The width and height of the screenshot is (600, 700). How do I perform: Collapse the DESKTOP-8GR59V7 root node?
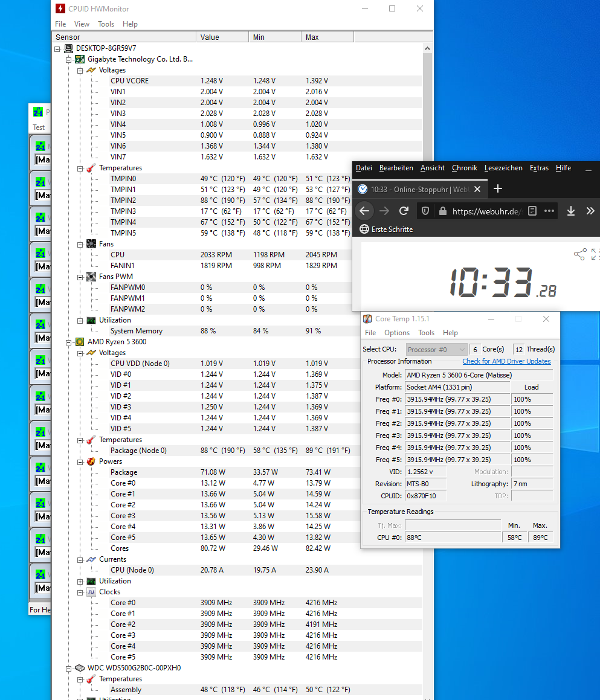57,49
